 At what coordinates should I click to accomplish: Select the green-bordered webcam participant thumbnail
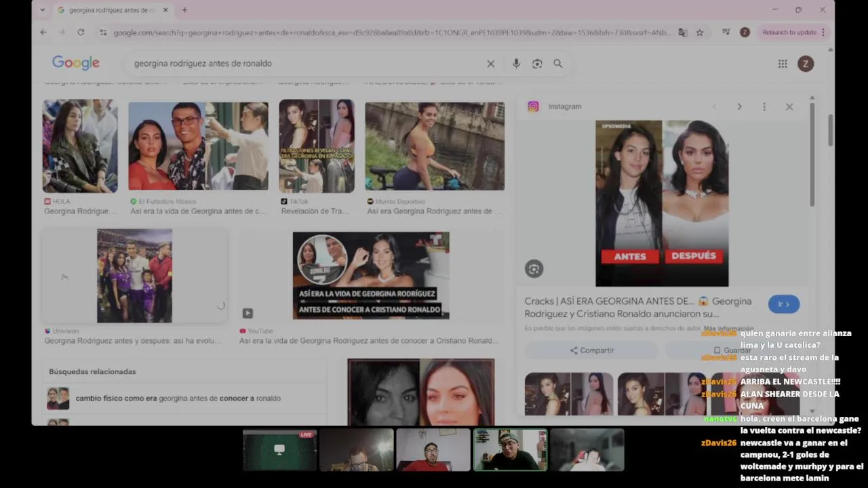point(510,449)
